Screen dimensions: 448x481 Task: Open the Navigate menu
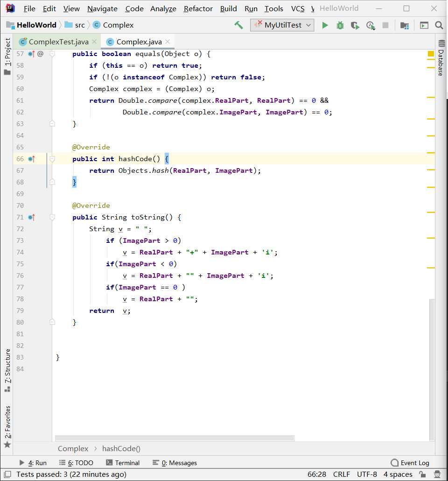[102, 8]
